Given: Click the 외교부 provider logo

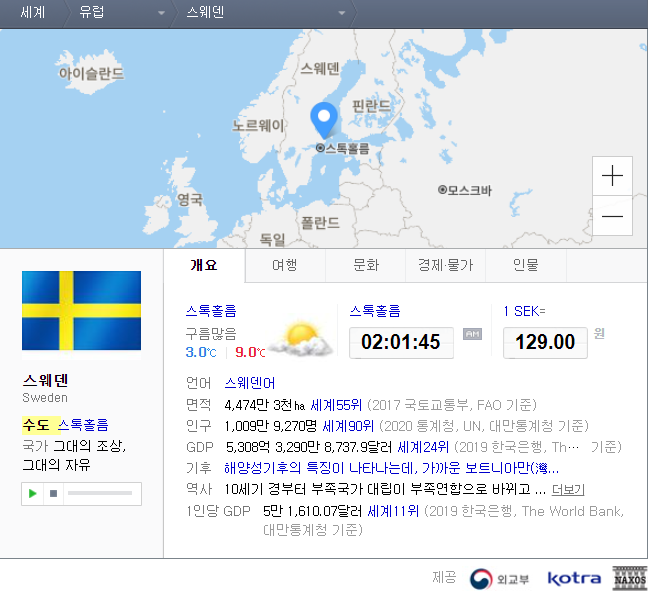Looking at the screenshot, I should pos(500,579).
